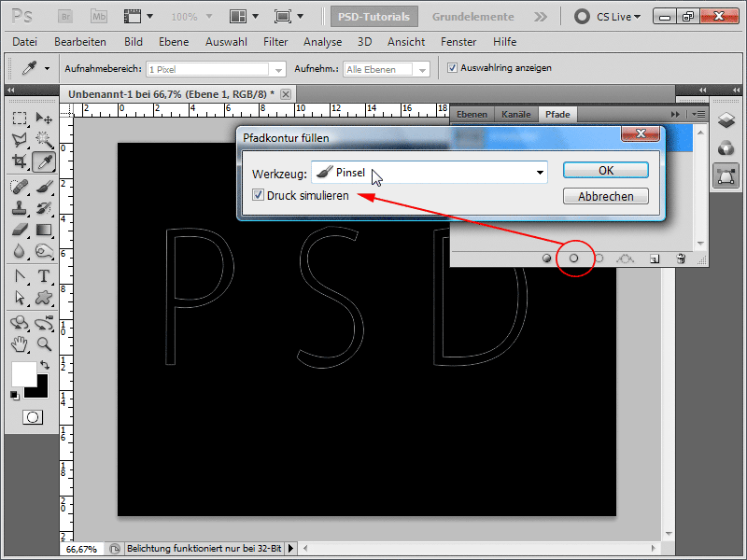
Task: Open the Datei menu
Action: coord(25,42)
